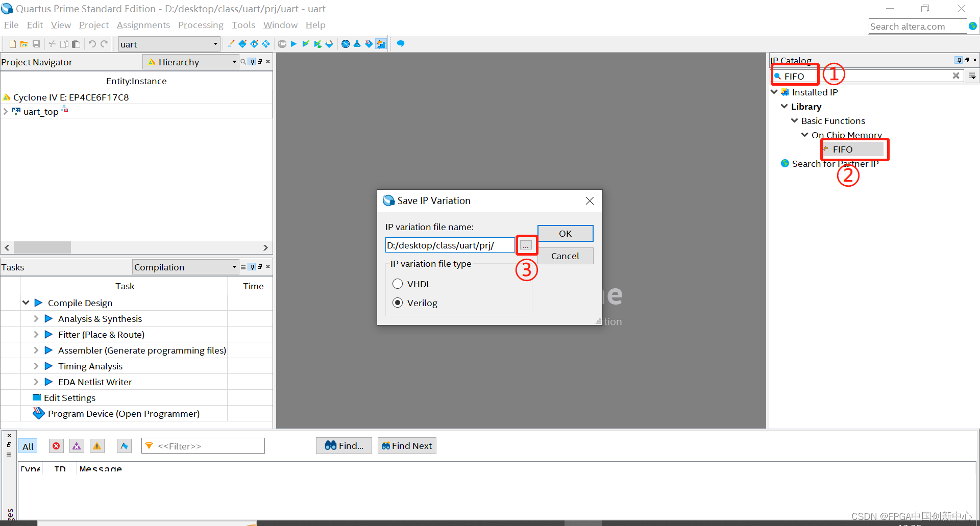Select the VHDL file type radio button
This screenshot has width=980, height=526.
398,284
